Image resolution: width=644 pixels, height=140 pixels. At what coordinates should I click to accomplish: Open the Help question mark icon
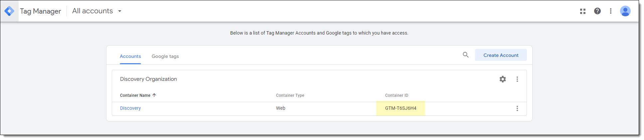597,11
